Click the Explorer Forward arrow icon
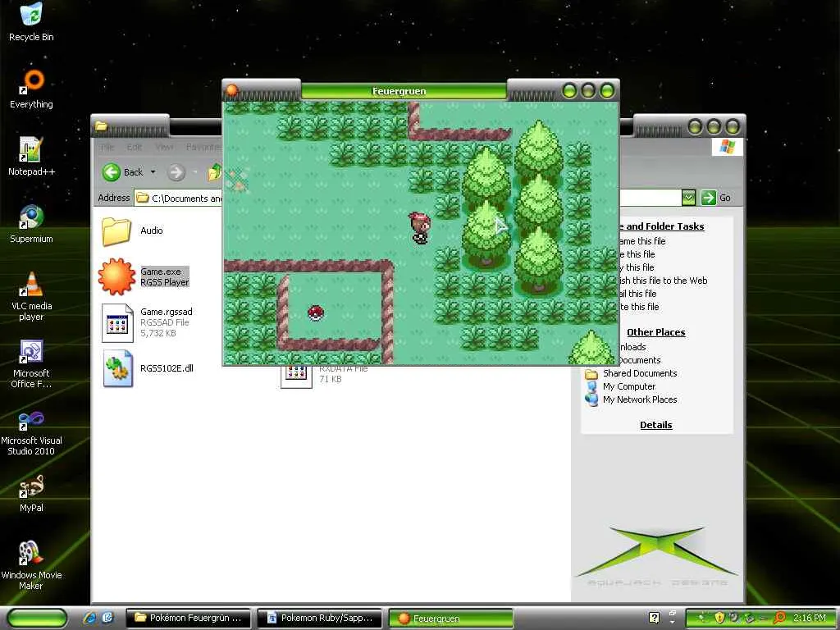 tap(176, 172)
